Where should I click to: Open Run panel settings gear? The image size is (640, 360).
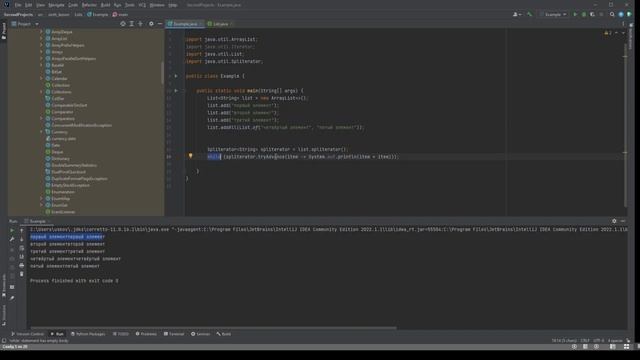tap(614, 221)
